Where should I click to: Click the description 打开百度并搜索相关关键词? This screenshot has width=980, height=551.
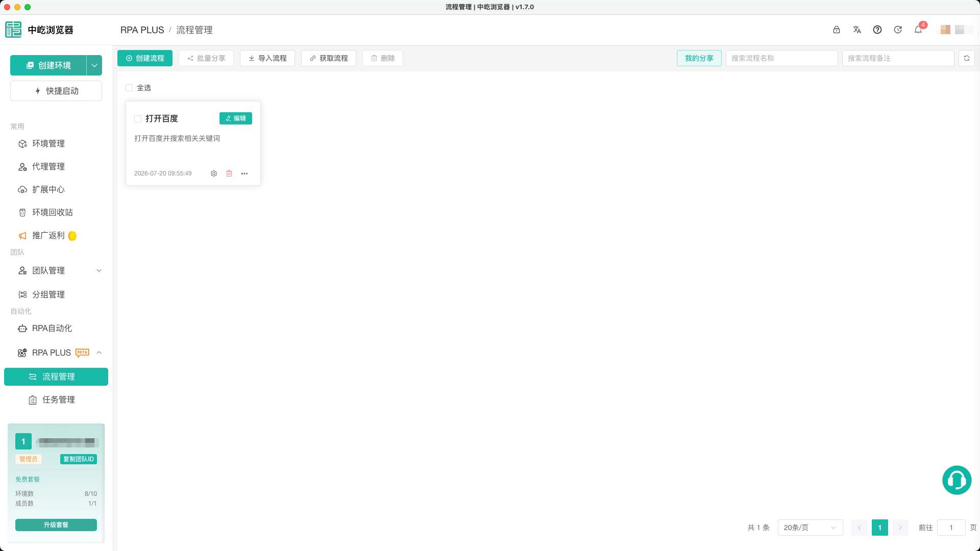[177, 138]
